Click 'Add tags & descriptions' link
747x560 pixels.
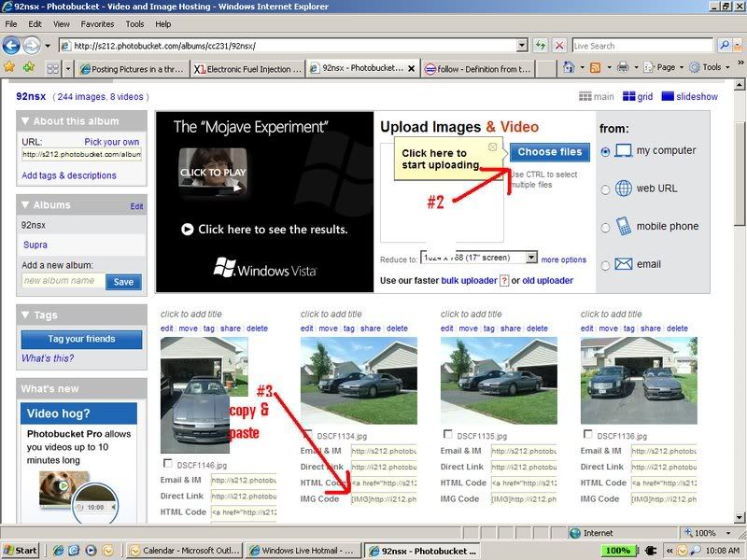click(x=69, y=175)
